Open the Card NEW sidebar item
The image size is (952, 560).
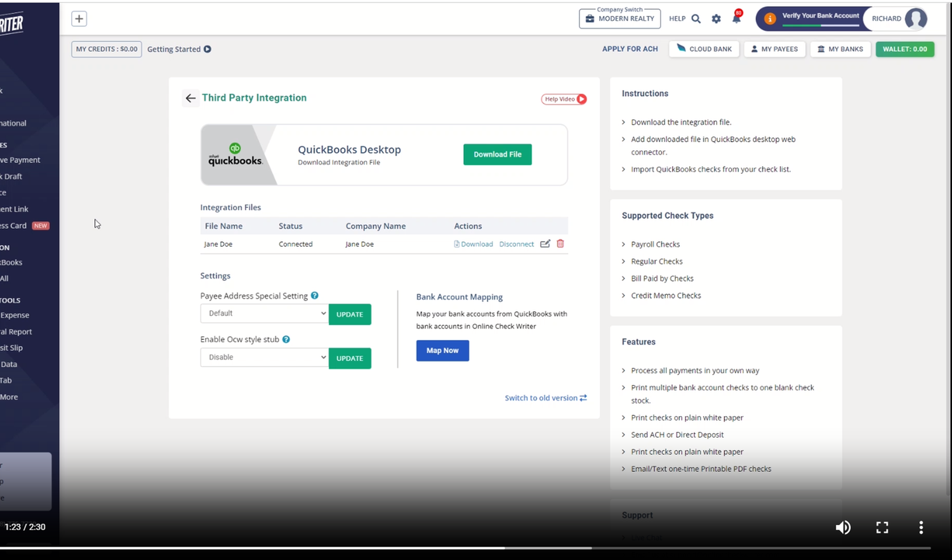pyautogui.click(x=25, y=226)
